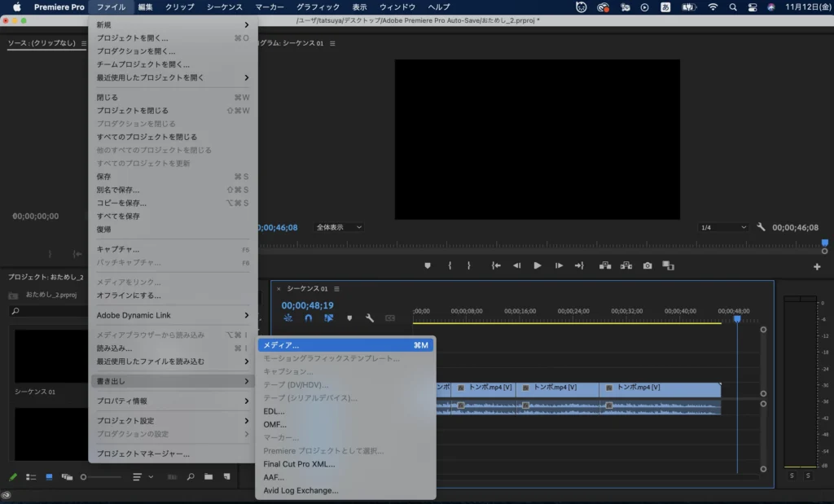
Task: Toggle timeline snapping magnet icon
Action: (309, 318)
